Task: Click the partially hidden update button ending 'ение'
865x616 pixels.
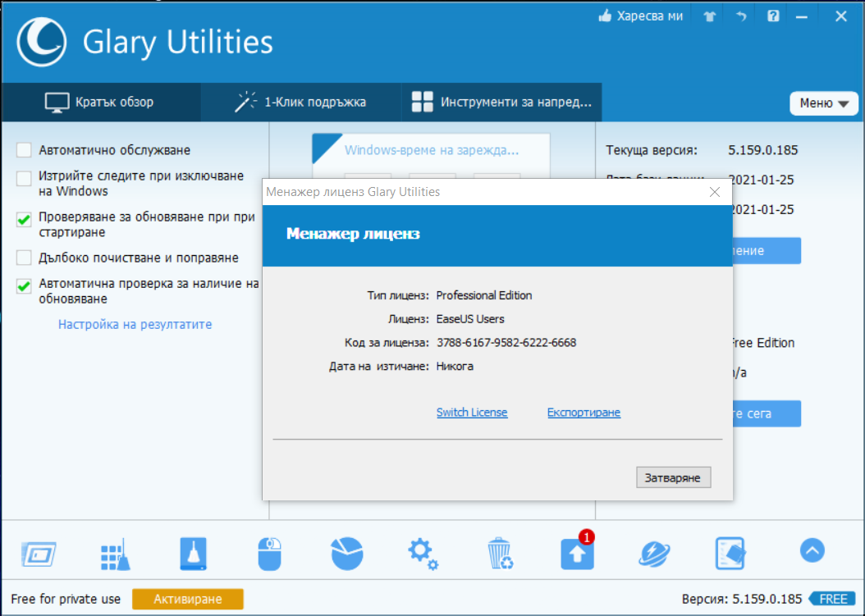Action: pos(767,251)
